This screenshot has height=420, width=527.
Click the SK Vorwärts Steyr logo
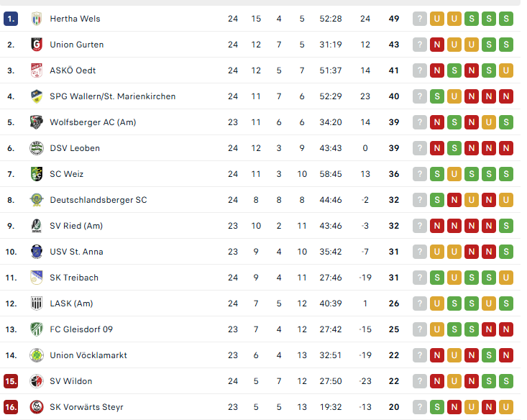click(37, 407)
